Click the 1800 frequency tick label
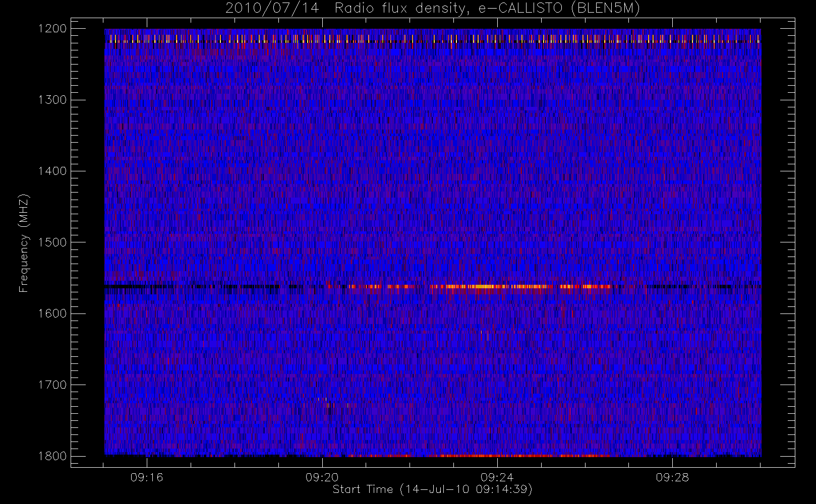816x504 pixels. (52, 456)
